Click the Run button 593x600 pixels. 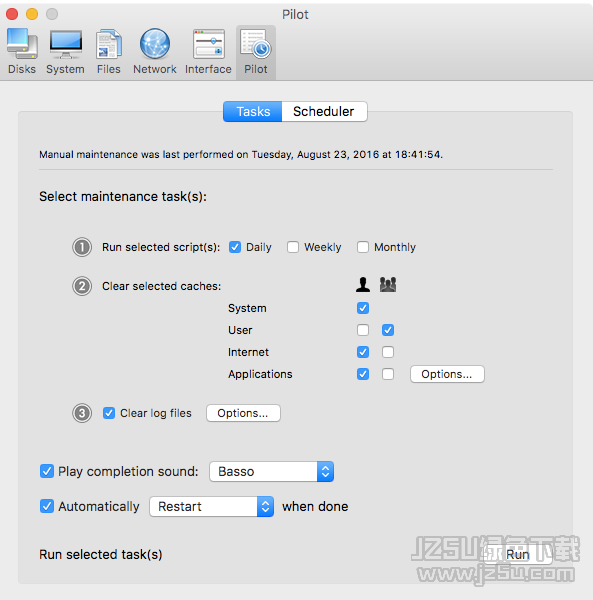(x=518, y=554)
